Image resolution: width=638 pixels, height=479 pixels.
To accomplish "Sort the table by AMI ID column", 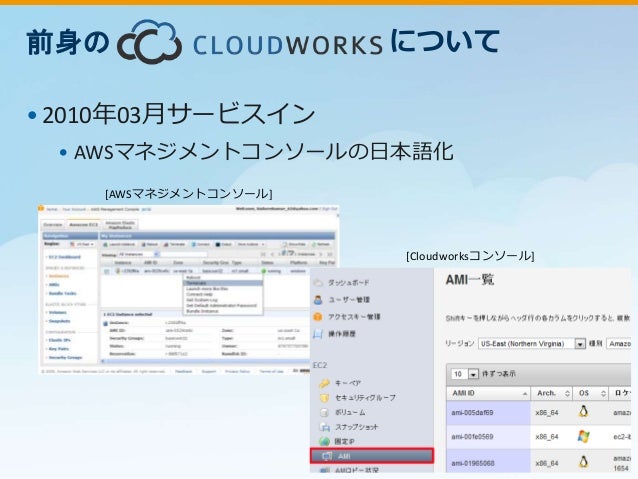I will tap(489, 393).
